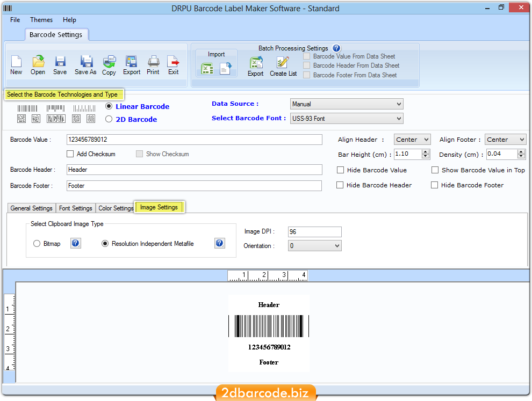Open Select Barcode Font dropdown
The width and height of the screenshot is (532, 401).
(x=347, y=118)
